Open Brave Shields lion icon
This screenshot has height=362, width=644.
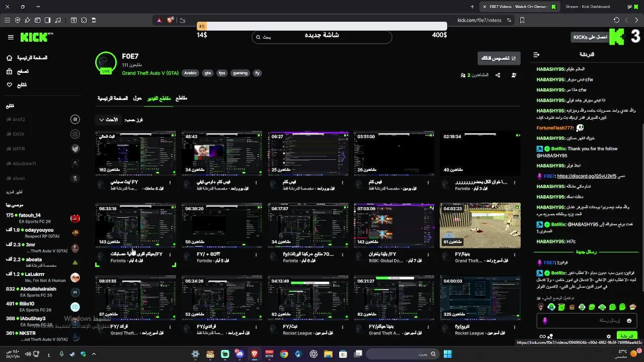tap(170, 20)
